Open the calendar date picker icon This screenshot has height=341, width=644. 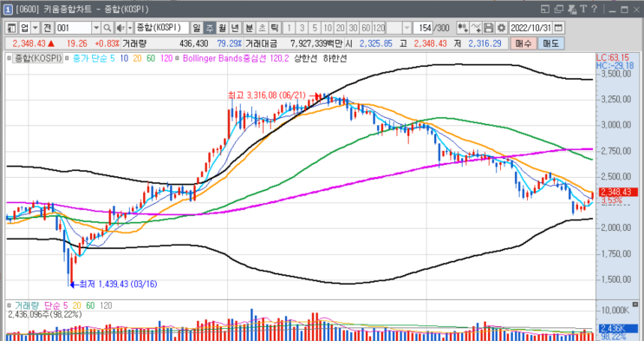coord(558,28)
